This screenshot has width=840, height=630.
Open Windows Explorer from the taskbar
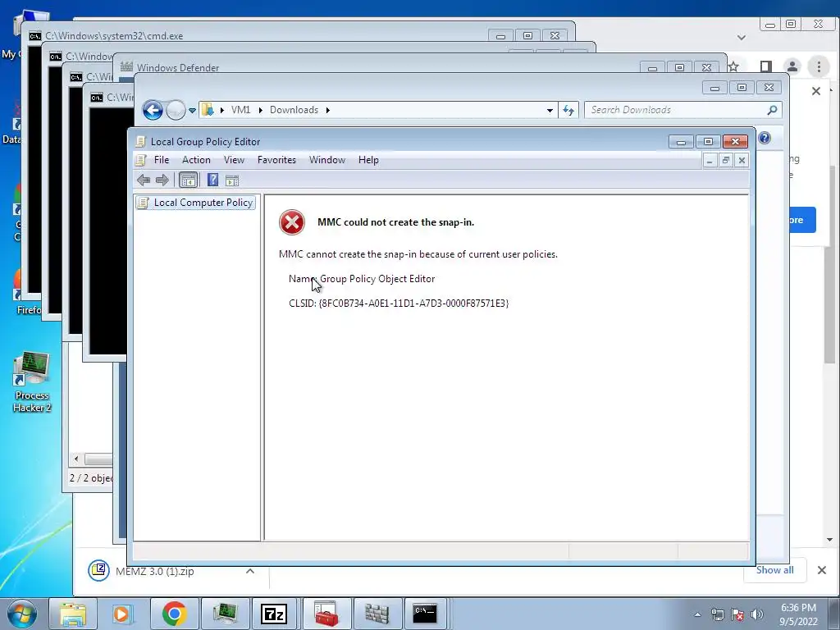pos(73,614)
